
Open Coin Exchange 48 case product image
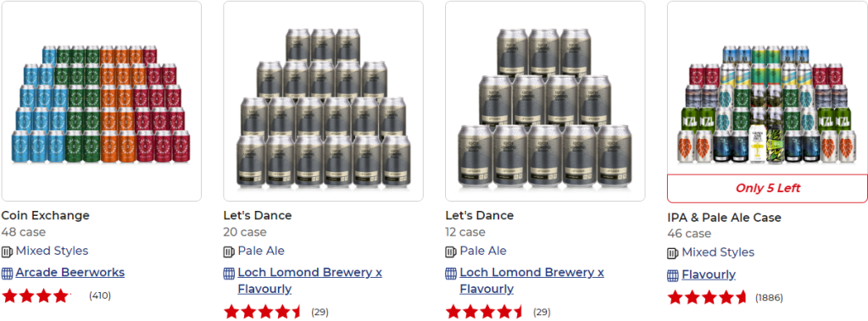[x=102, y=101]
